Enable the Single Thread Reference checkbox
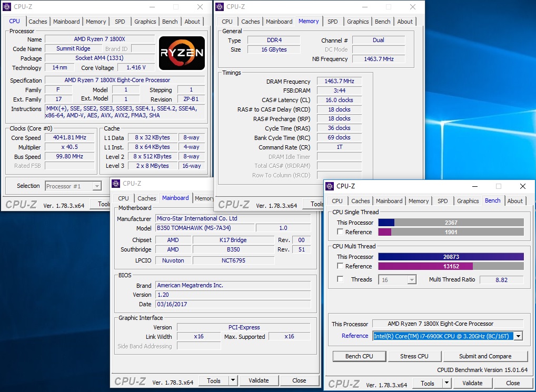This screenshot has height=392, width=536. (x=340, y=232)
